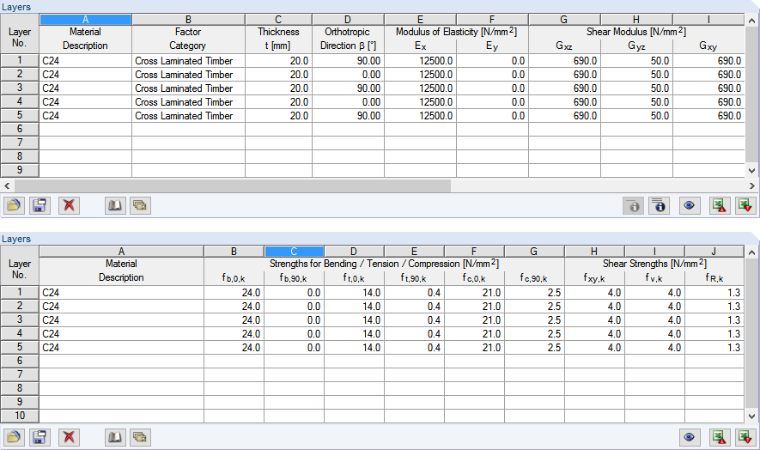Select highlighted column C header in lower table
Viewport: 760px width, 450px height.
pos(294,251)
